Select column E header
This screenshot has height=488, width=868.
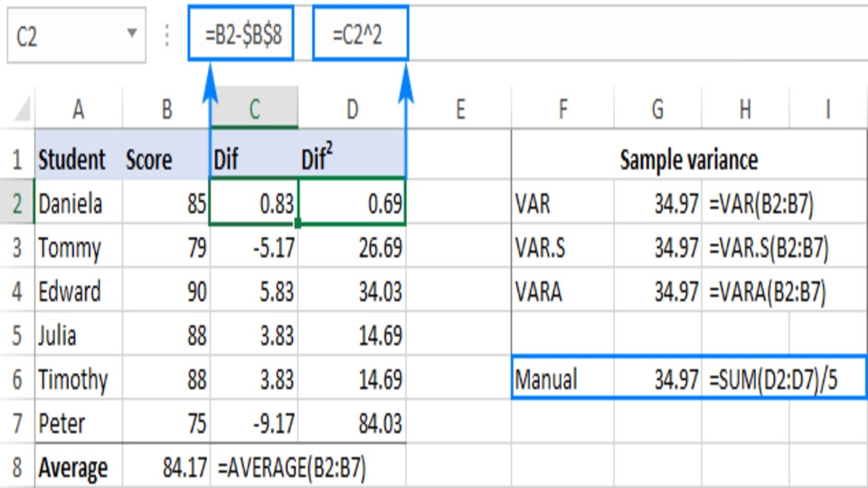(x=459, y=109)
